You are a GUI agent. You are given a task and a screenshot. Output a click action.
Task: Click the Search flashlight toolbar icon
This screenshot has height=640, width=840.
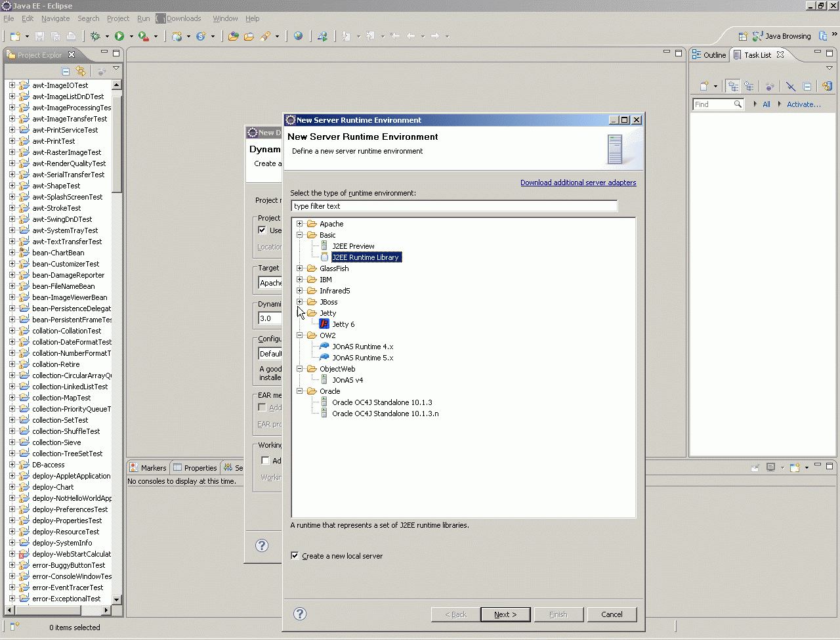[x=265, y=36]
